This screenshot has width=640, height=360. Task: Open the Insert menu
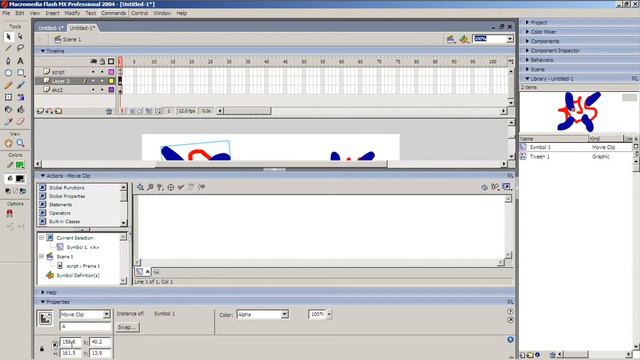point(52,13)
